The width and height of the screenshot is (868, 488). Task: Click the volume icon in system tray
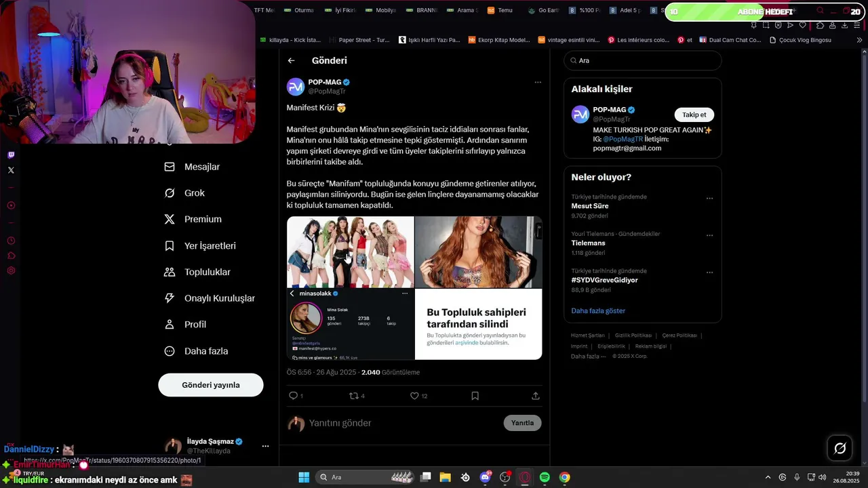823,477
